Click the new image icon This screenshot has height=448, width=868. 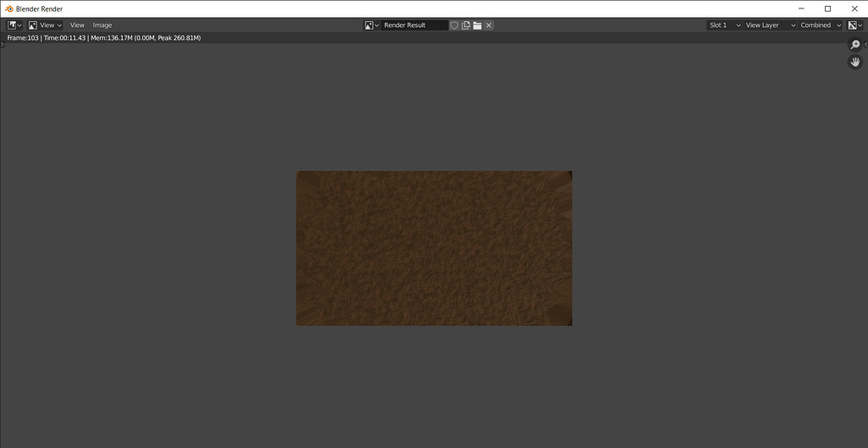[465, 25]
